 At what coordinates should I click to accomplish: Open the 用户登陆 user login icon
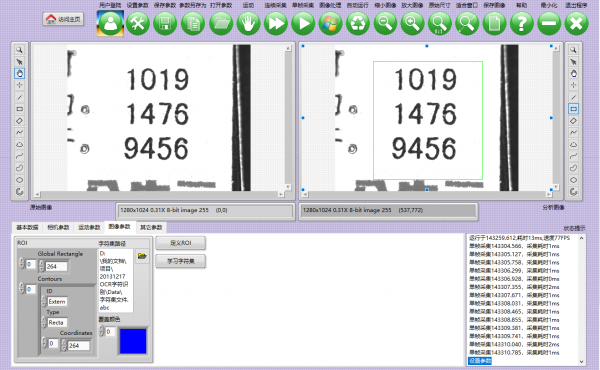110,23
